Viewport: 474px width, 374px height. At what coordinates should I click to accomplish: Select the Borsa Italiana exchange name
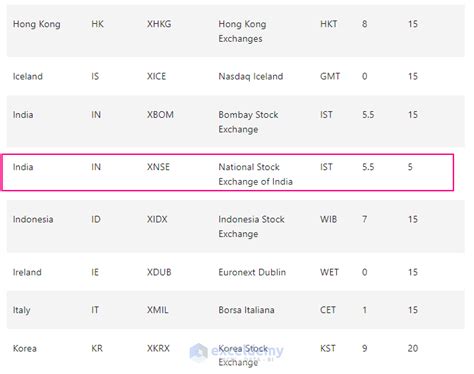246,310
